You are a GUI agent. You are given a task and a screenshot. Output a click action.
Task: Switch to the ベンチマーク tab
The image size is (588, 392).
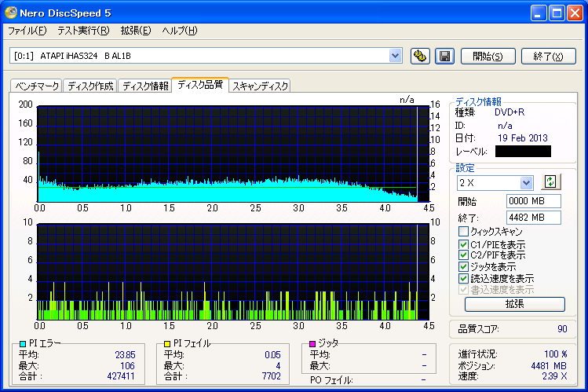coord(36,86)
